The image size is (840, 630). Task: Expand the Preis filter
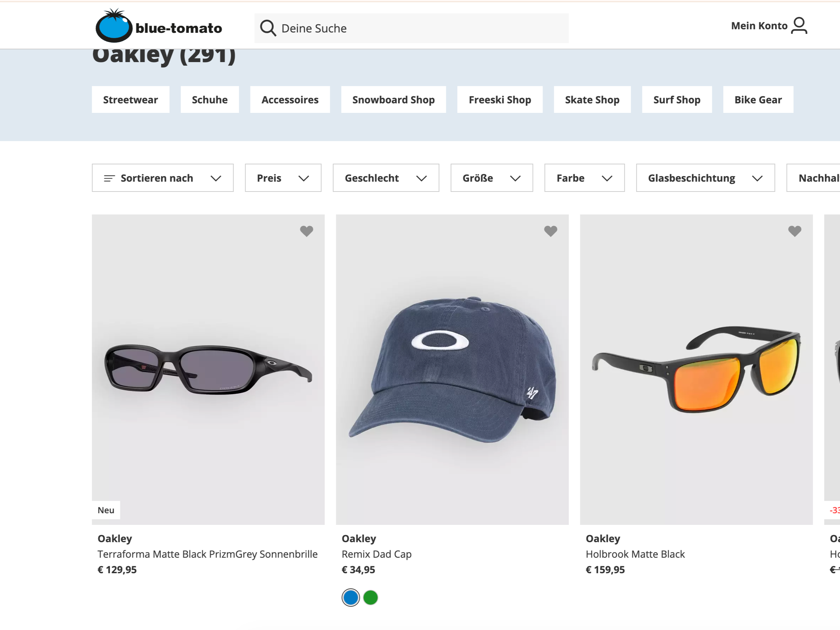pos(283,178)
